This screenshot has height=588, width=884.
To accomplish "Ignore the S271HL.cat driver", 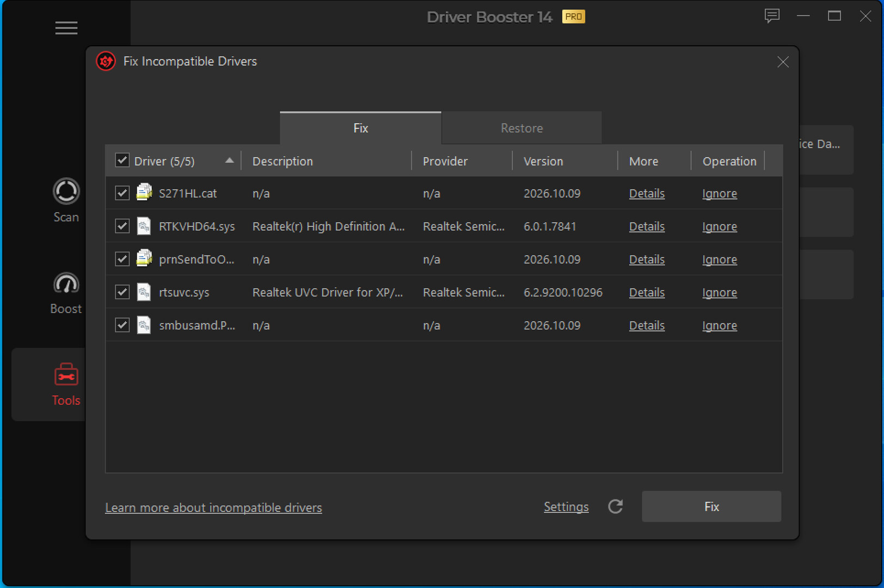I will coord(720,193).
